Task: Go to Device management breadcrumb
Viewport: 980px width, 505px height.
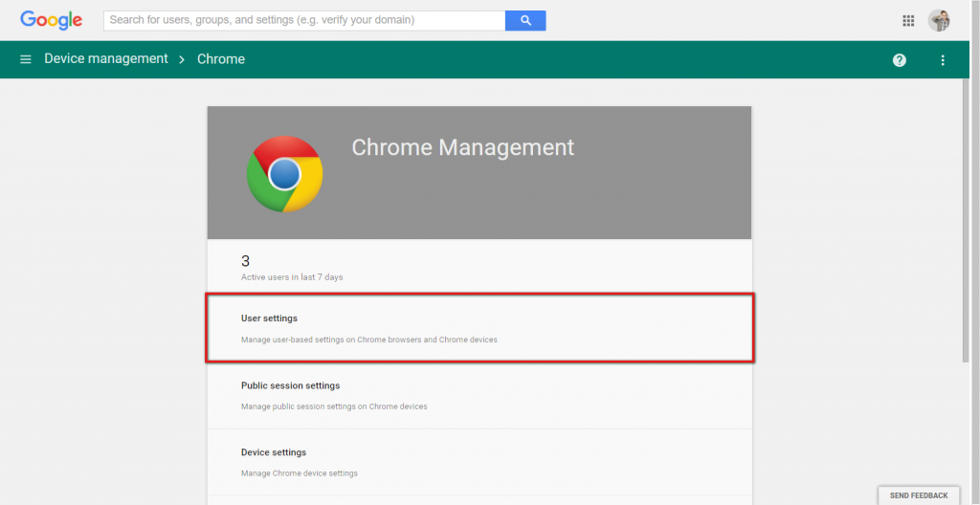Action: 106,58
